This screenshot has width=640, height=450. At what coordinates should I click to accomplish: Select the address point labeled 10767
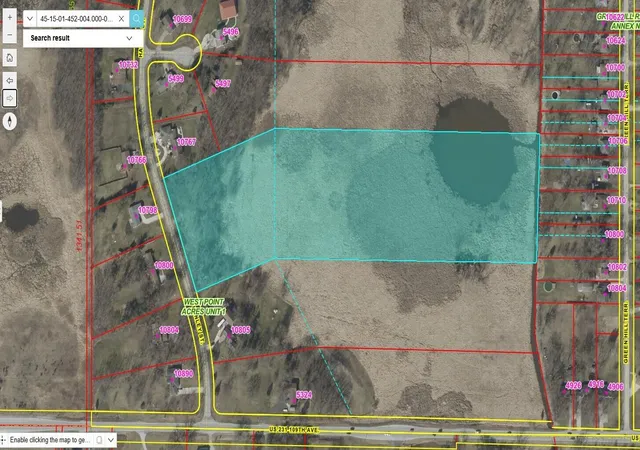186,142
